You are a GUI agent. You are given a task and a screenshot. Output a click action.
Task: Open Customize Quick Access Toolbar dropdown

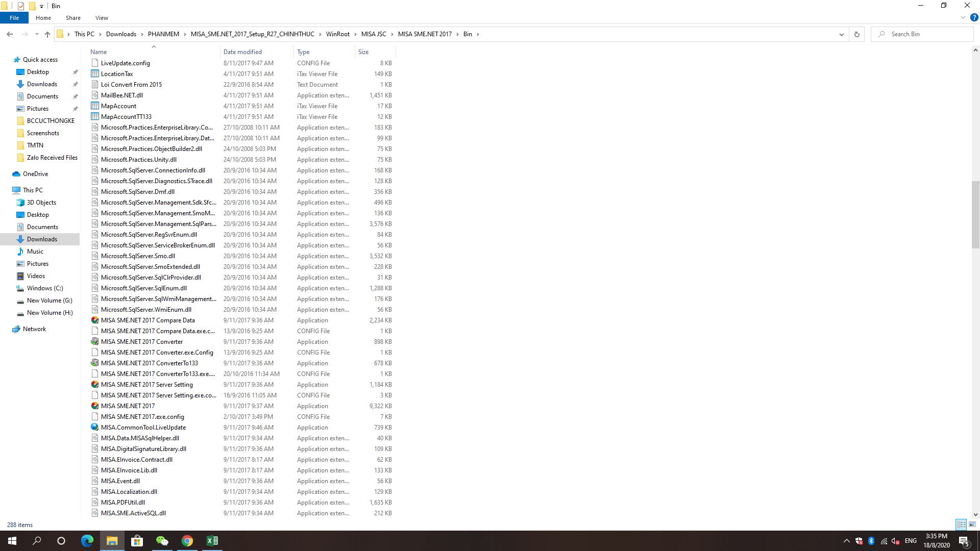coord(41,6)
